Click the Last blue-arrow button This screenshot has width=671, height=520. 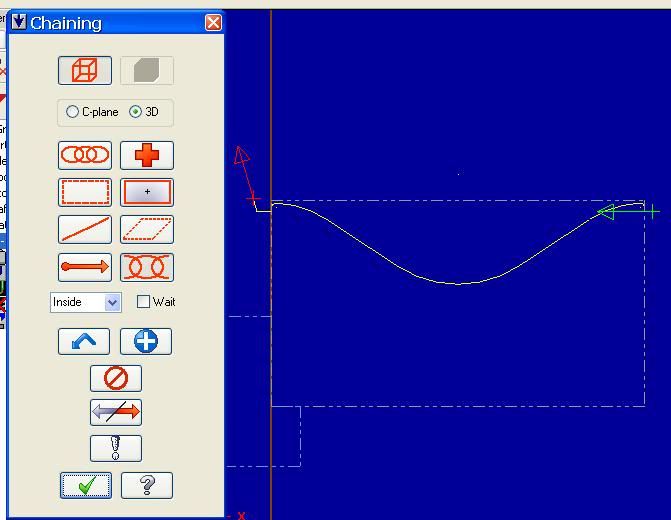tap(84, 341)
